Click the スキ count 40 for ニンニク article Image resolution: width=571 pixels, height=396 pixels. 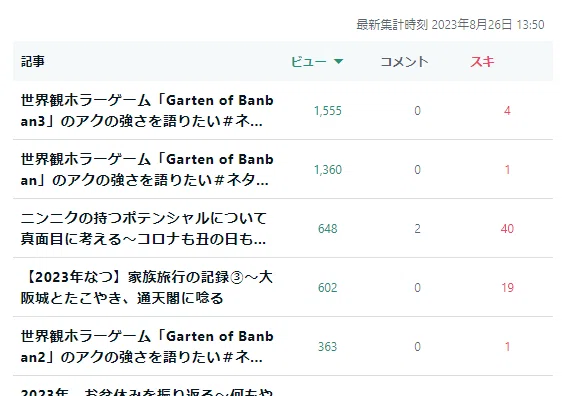coord(507,229)
